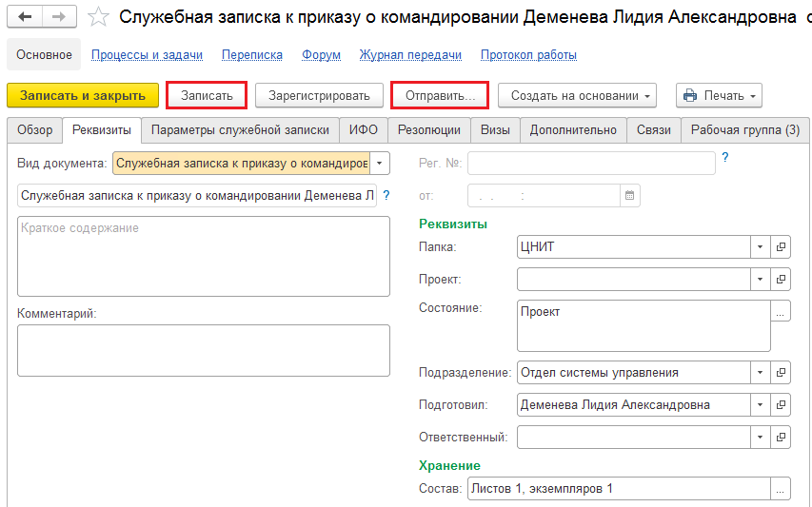Open the calendar picker for registration date
The width and height of the screenshot is (812, 507).
[x=630, y=196]
